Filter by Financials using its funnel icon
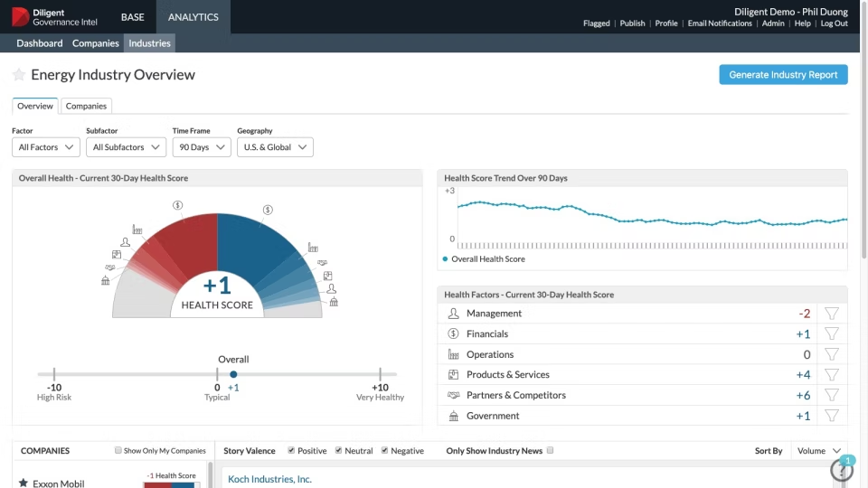868x488 pixels. [x=832, y=333]
